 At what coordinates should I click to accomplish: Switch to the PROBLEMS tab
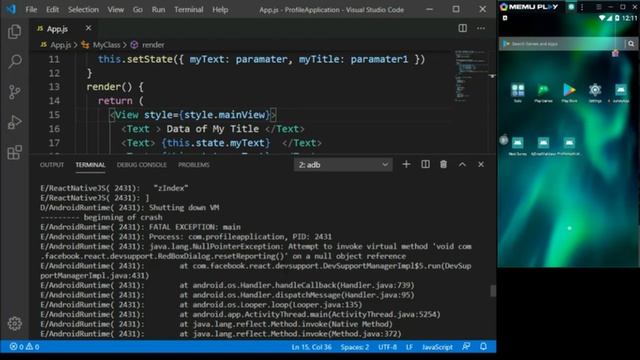click(193, 165)
